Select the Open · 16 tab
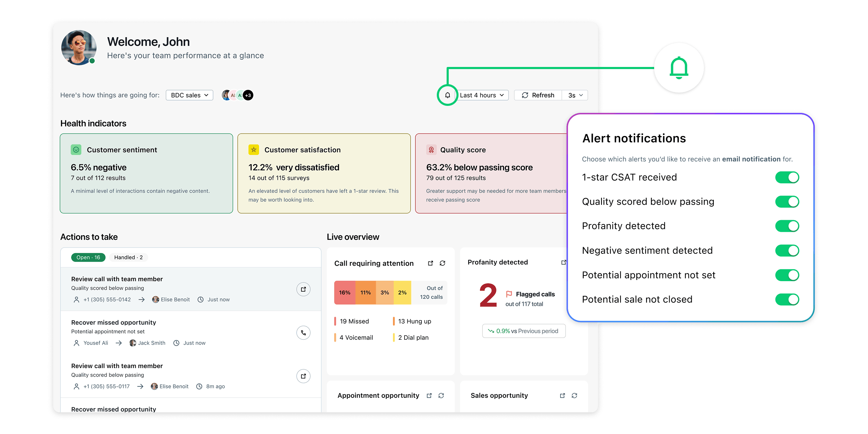Viewport: 868px width, 434px height. coord(88,257)
